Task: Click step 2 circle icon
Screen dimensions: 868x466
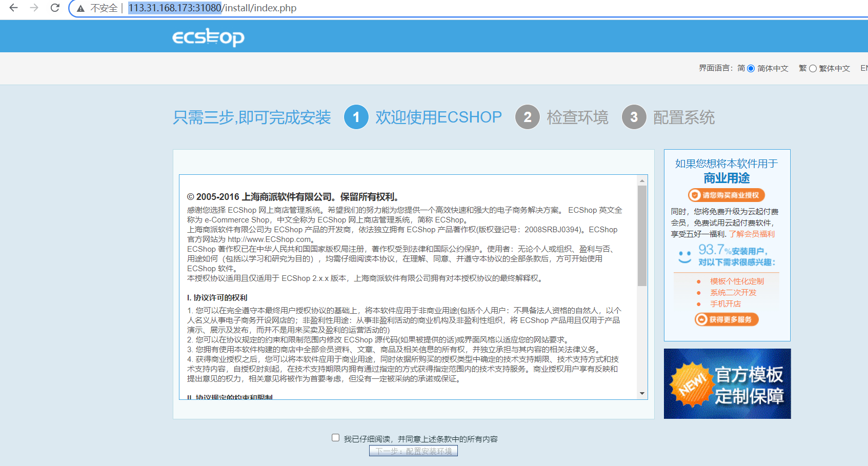Action: coord(528,117)
